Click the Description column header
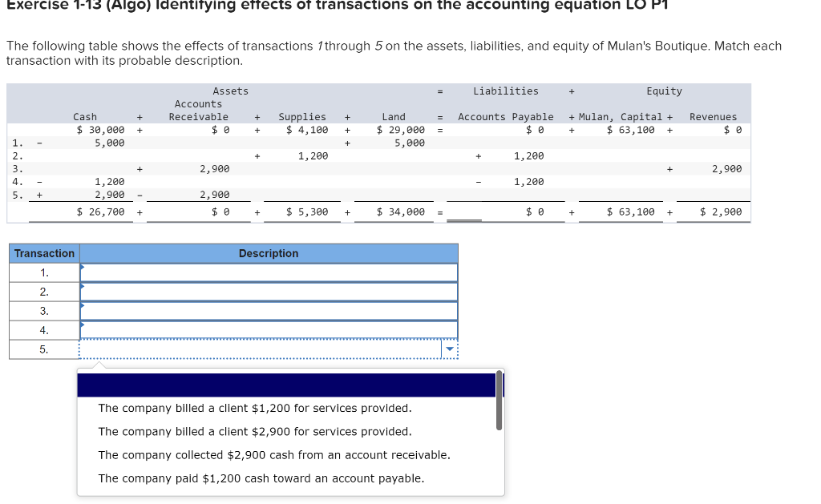The width and height of the screenshot is (821, 504). coord(269,253)
